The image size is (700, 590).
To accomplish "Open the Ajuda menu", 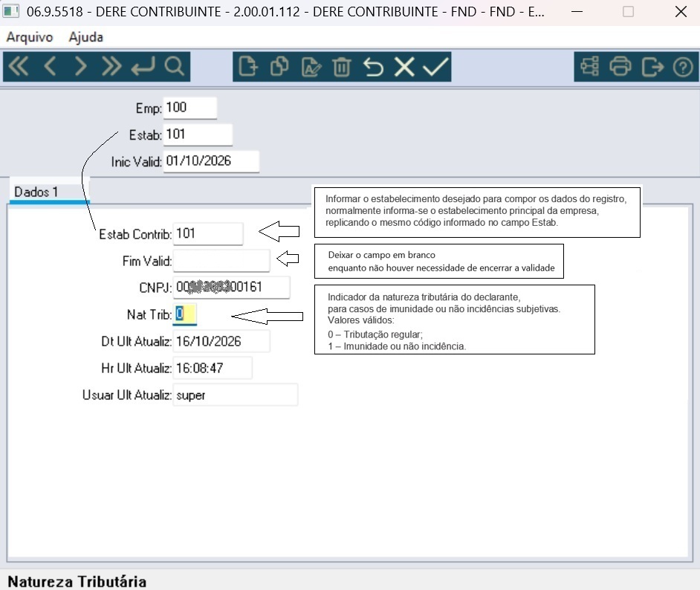I will pos(85,37).
